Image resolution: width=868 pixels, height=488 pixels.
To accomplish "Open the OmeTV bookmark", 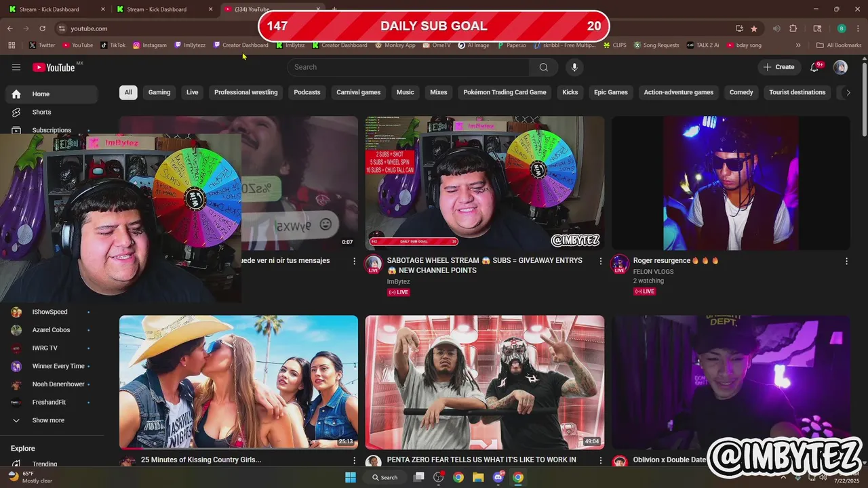I will click(x=437, y=45).
